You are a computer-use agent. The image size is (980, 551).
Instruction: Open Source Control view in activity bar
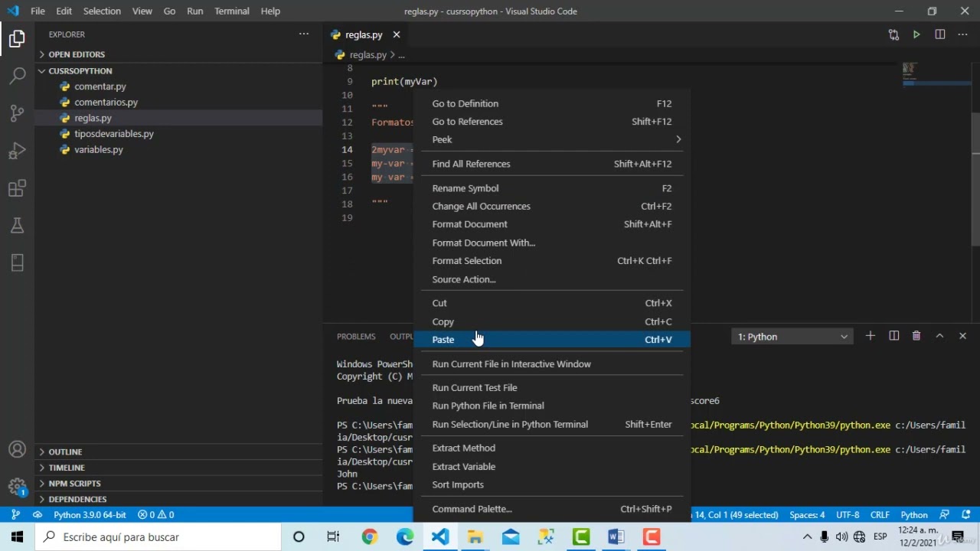click(x=17, y=114)
